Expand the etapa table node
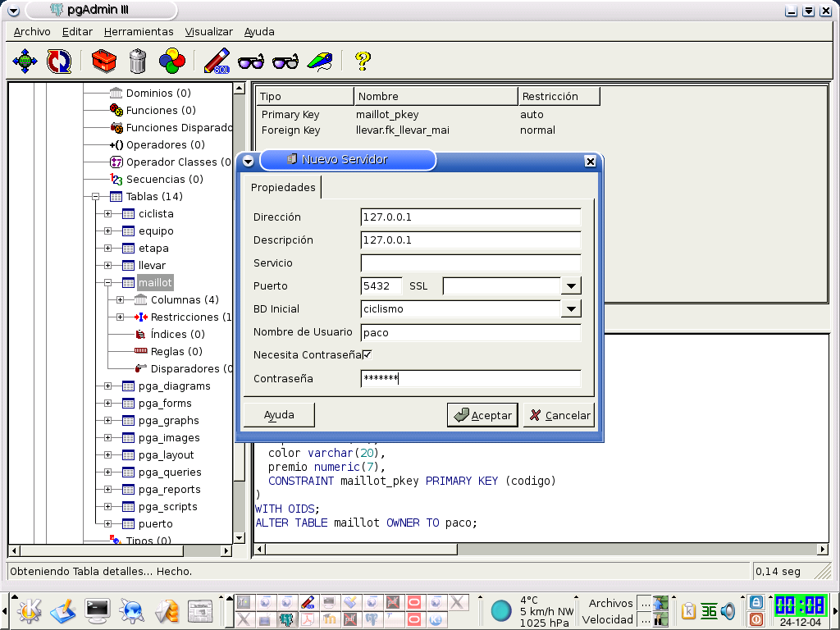Image resolution: width=840 pixels, height=630 pixels. [x=107, y=248]
